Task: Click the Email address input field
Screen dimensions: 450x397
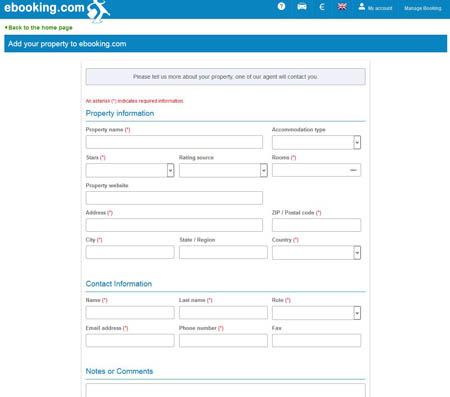Action: (x=130, y=341)
